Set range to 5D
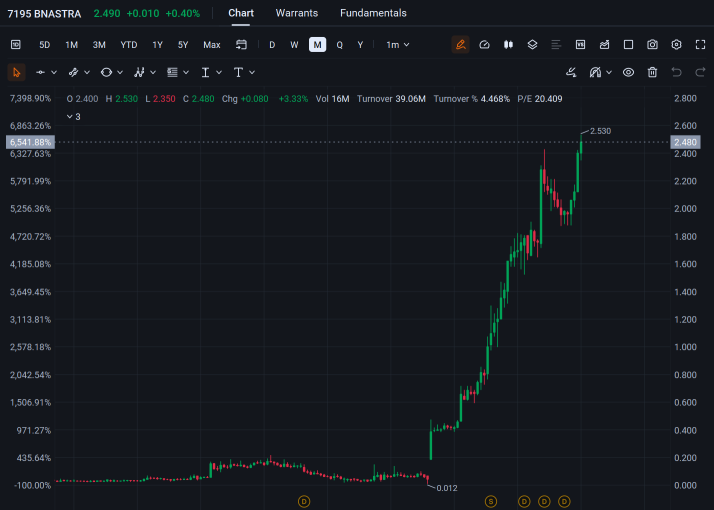The width and height of the screenshot is (714, 510). [45, 45]
